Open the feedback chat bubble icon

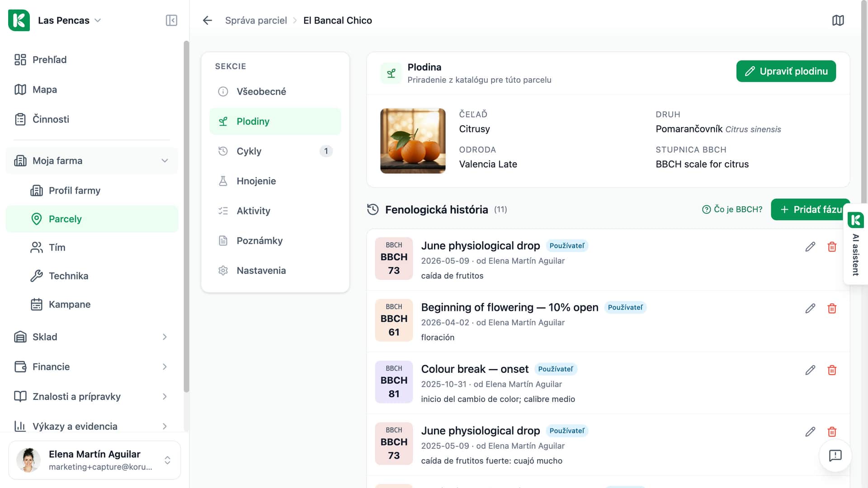pos(835,455)
